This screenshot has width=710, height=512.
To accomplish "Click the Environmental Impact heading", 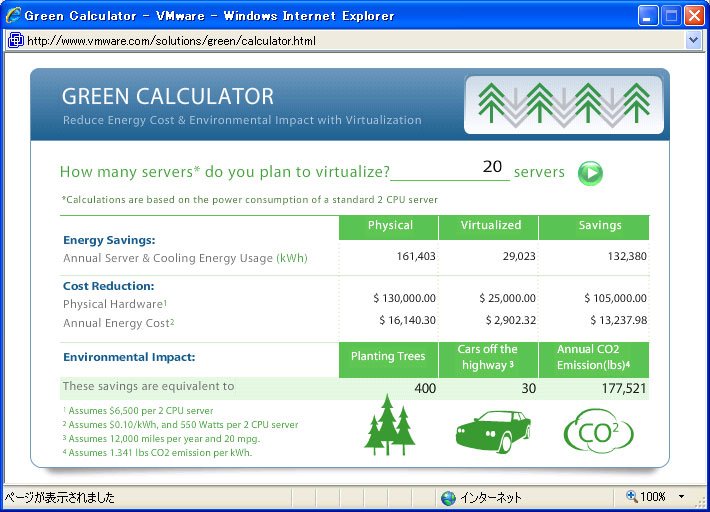I will 129,357.
